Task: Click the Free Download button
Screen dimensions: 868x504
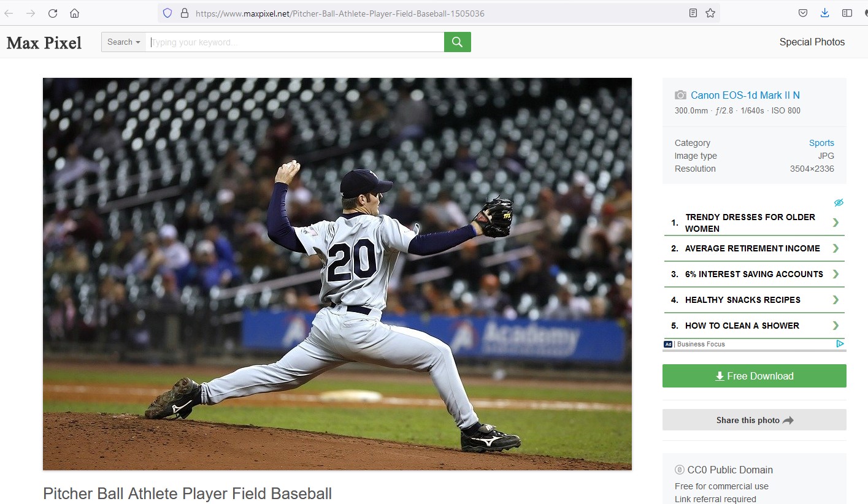Action: [x=755, y=376]
